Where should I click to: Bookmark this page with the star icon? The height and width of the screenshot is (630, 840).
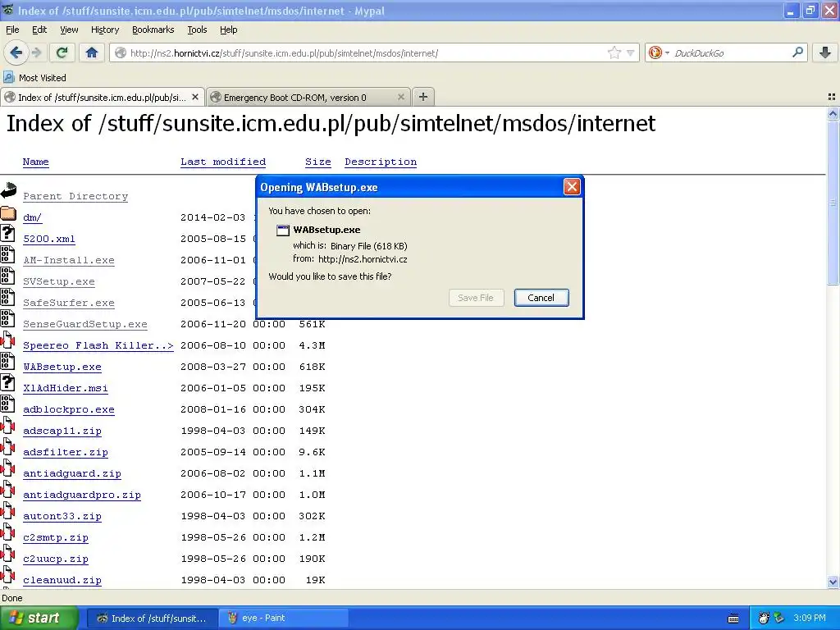coord(614,52)
